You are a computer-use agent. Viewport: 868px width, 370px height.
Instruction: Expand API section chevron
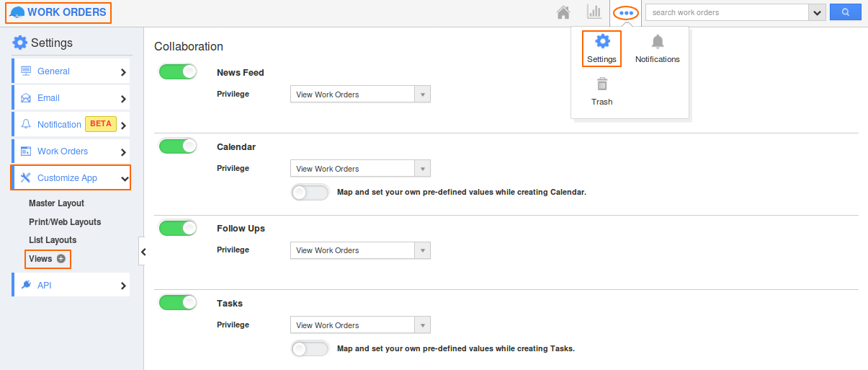coord(123,286)
